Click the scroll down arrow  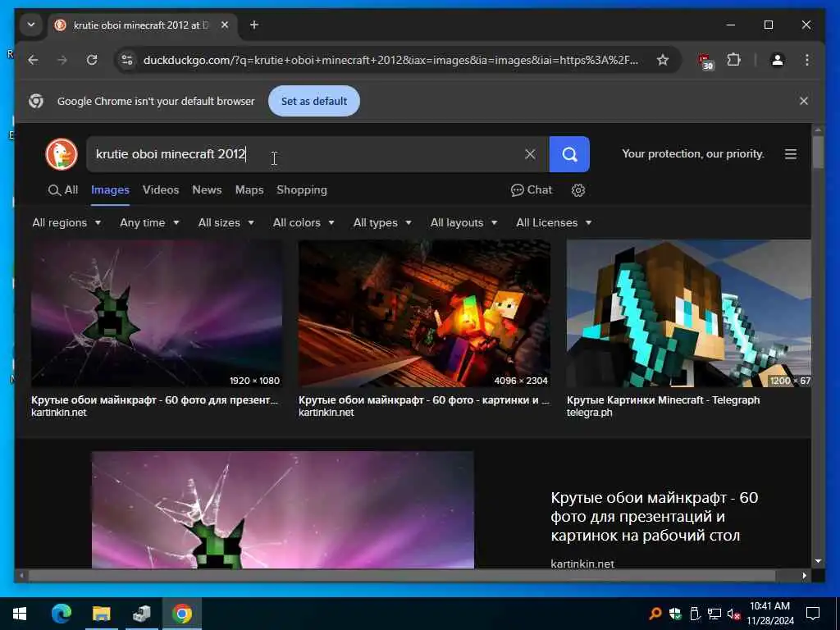point(818,561)
